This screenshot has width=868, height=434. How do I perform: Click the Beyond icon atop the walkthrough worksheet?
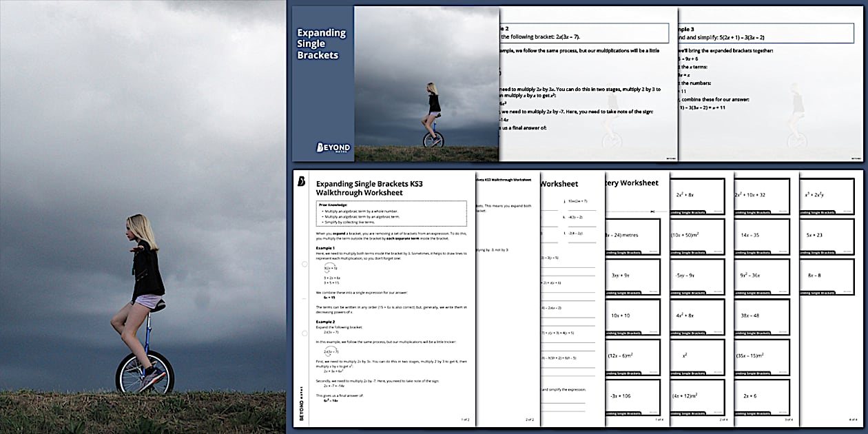pos(302,182)
